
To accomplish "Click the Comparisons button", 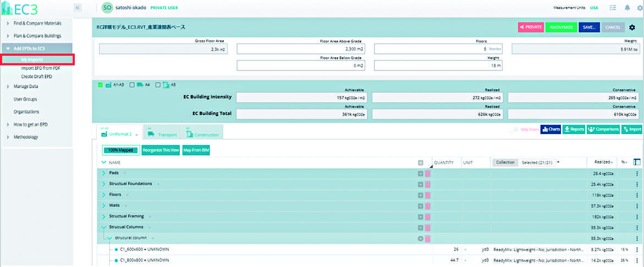I will (x=603, y=129).
